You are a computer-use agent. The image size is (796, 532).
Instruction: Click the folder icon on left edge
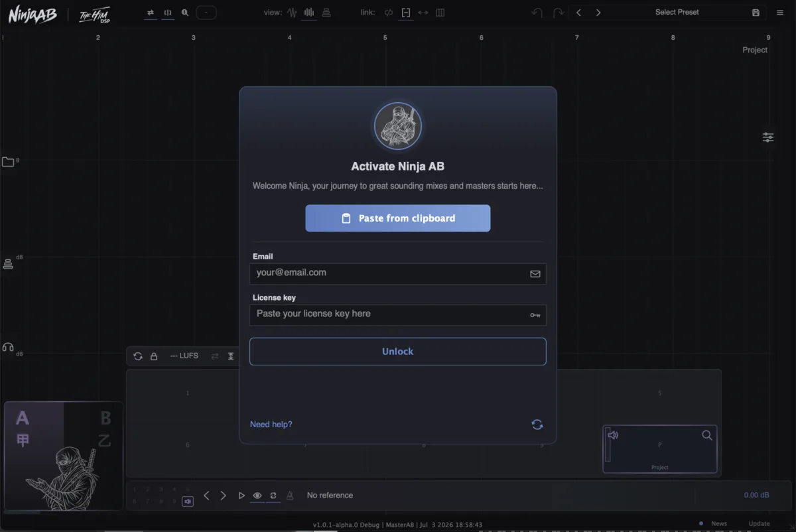coord(8,162)
